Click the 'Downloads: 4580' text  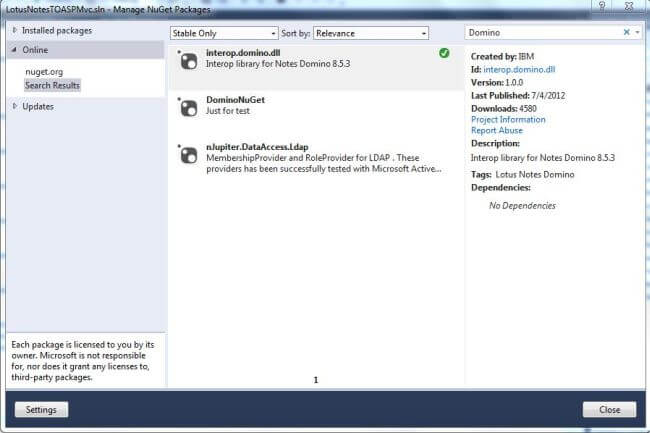point(504,109)
